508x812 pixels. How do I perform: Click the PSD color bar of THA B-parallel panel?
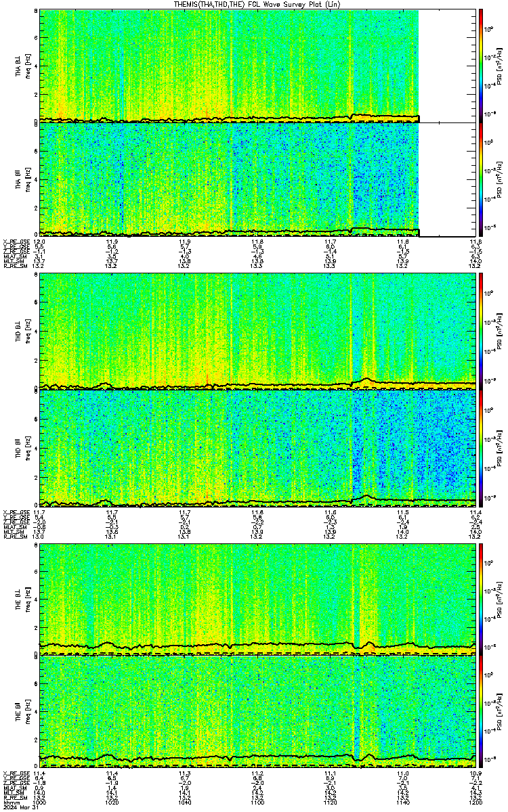480,179
